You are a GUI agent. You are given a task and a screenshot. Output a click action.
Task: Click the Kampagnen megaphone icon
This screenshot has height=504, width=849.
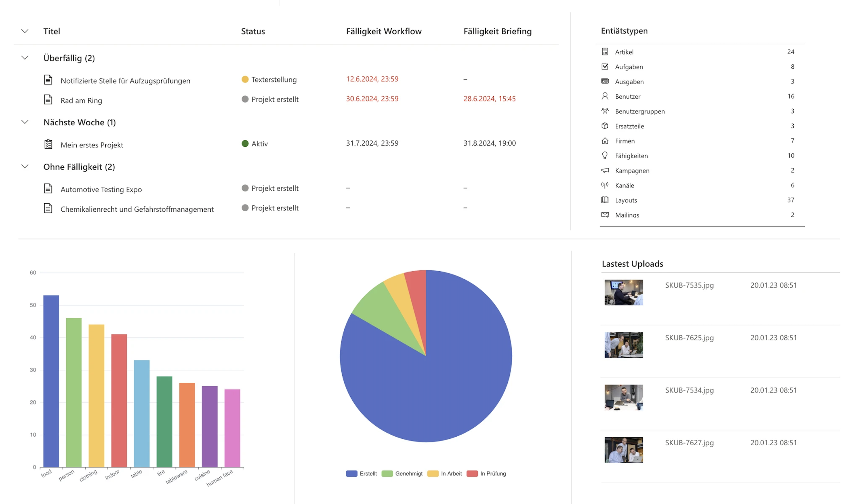(x=604, y=170)
